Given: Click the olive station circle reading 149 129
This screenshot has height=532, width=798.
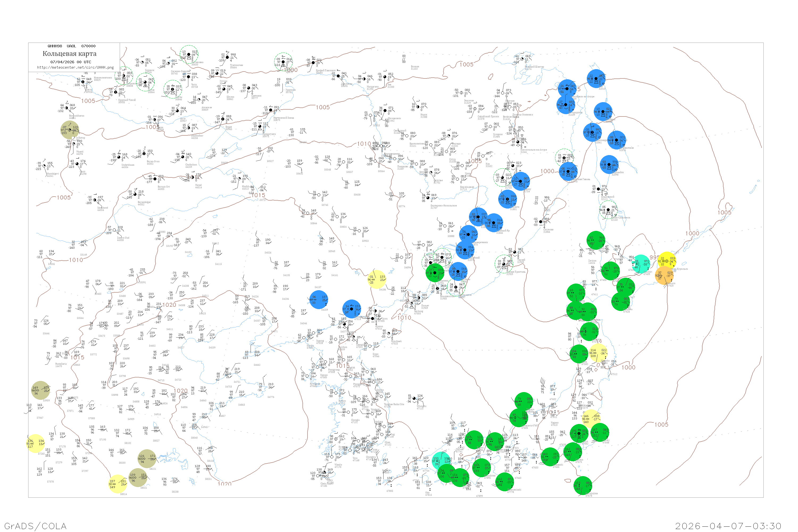Looking at the screenshot, I should click(x=40, y=390).
